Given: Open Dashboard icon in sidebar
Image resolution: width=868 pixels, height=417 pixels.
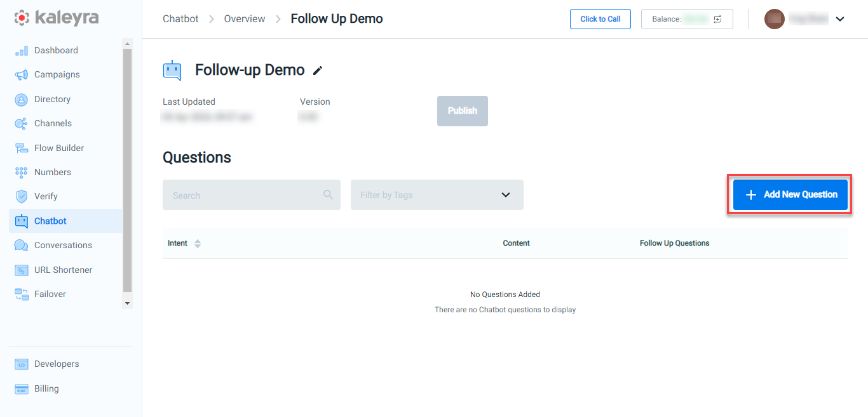Looking at the screenshot, I should click(22, 51).
